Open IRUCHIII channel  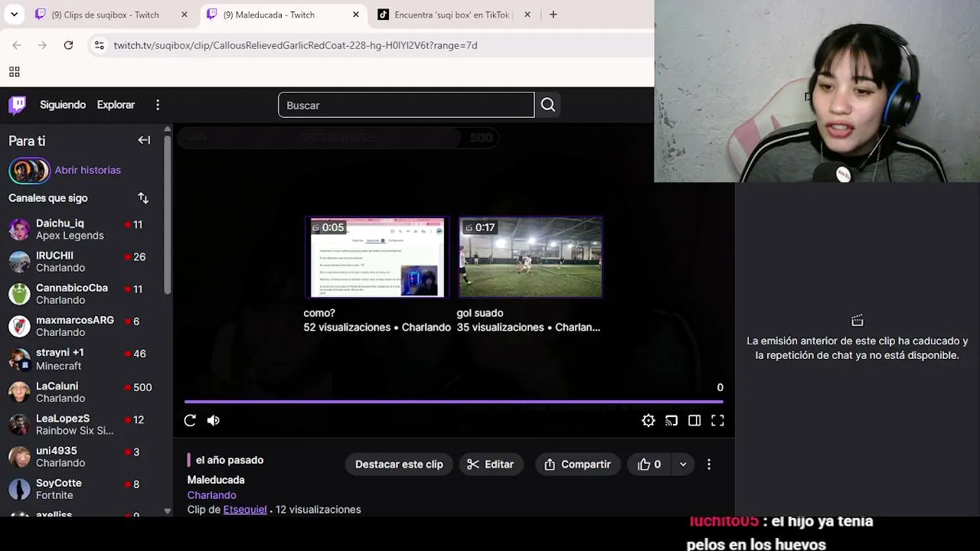click(x=83, y=262)
